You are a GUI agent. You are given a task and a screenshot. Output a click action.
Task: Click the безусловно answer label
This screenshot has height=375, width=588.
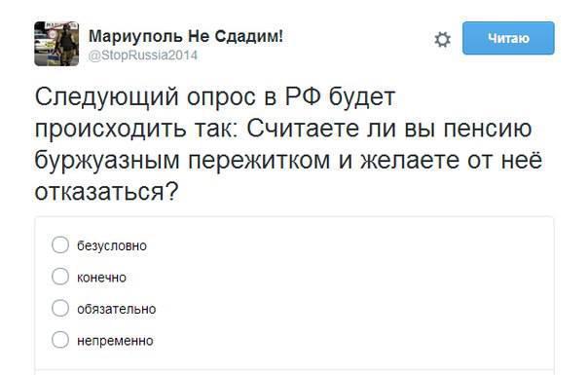tap(112, 245)
